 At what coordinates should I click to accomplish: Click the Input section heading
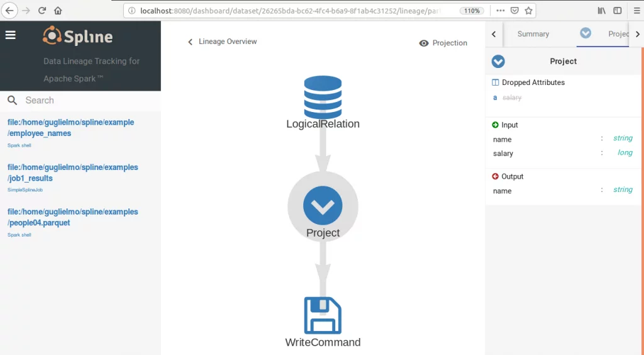tap(509, 125)
